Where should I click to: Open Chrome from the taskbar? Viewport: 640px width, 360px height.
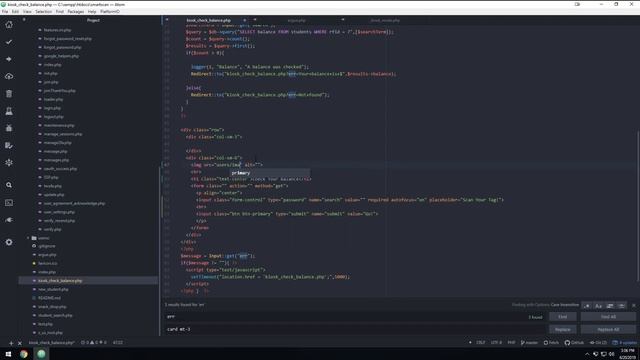24,354
